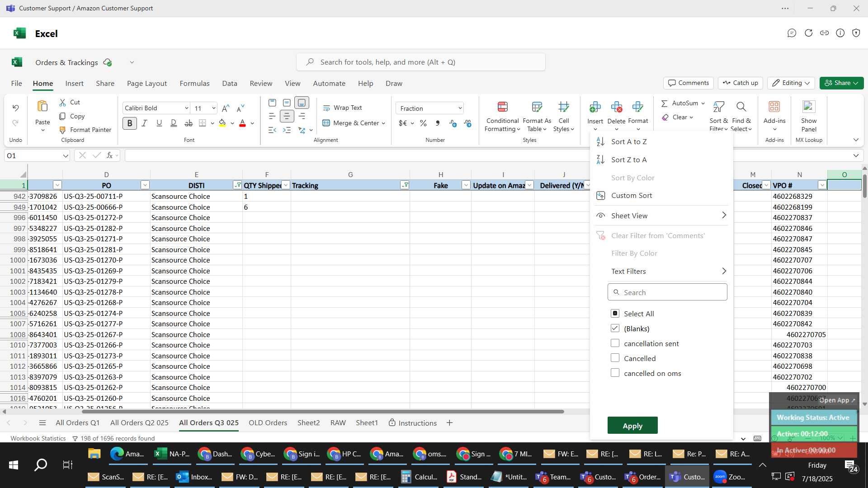This screenshot has width=868, height=488.
Task: Open the Fraction number format dropdown
Action: coord(460,108)
